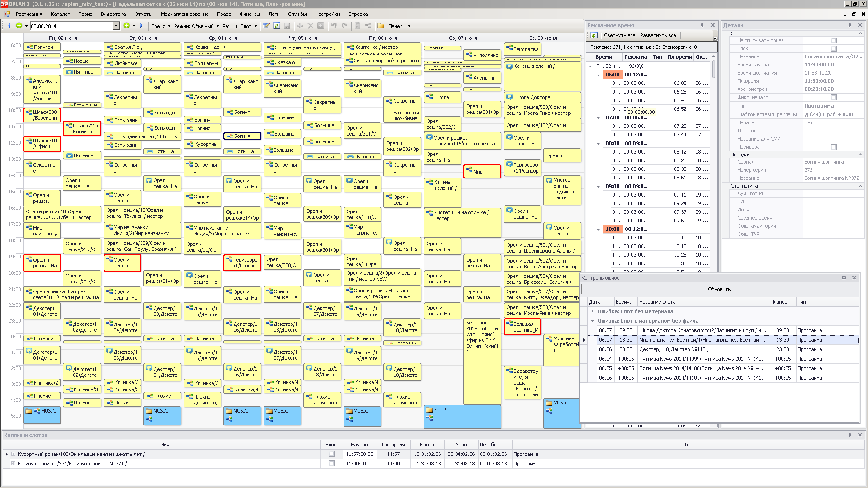Open the Режим: Слот dropdown

coord(240,26)
